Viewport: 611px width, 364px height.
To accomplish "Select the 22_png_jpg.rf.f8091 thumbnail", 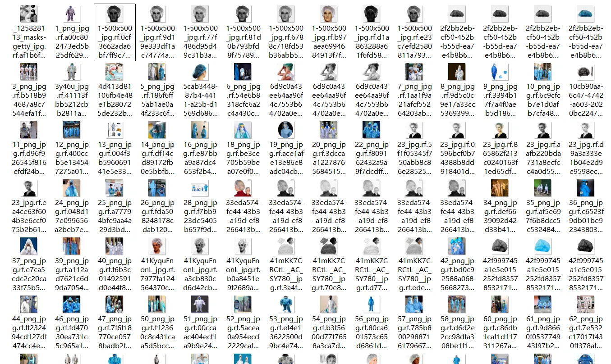I will (372, 130).
